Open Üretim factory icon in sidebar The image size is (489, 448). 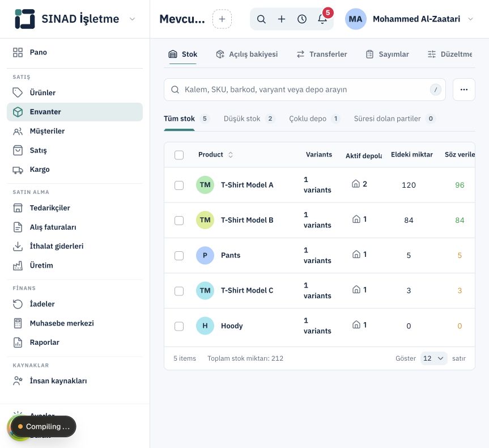(18, 265)
